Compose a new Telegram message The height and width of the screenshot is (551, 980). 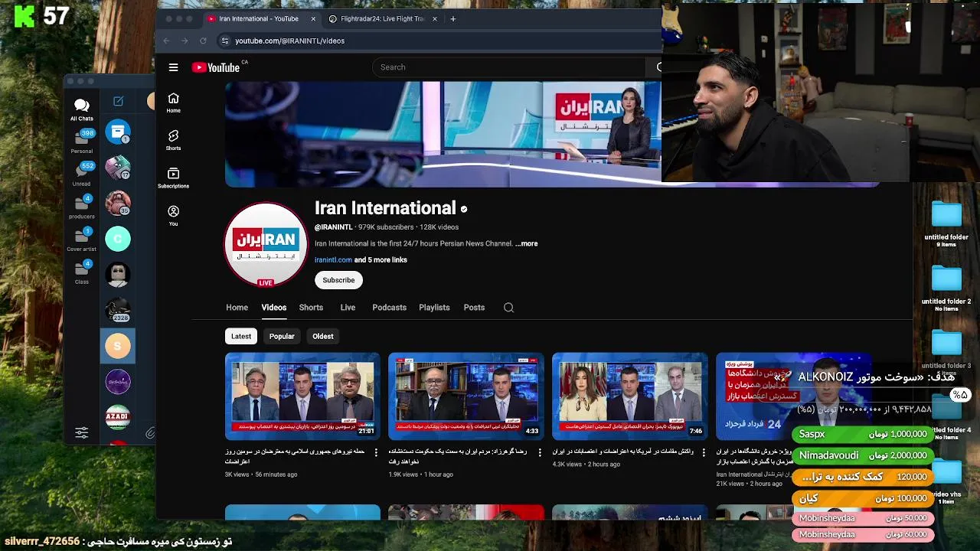pos(118,101)
